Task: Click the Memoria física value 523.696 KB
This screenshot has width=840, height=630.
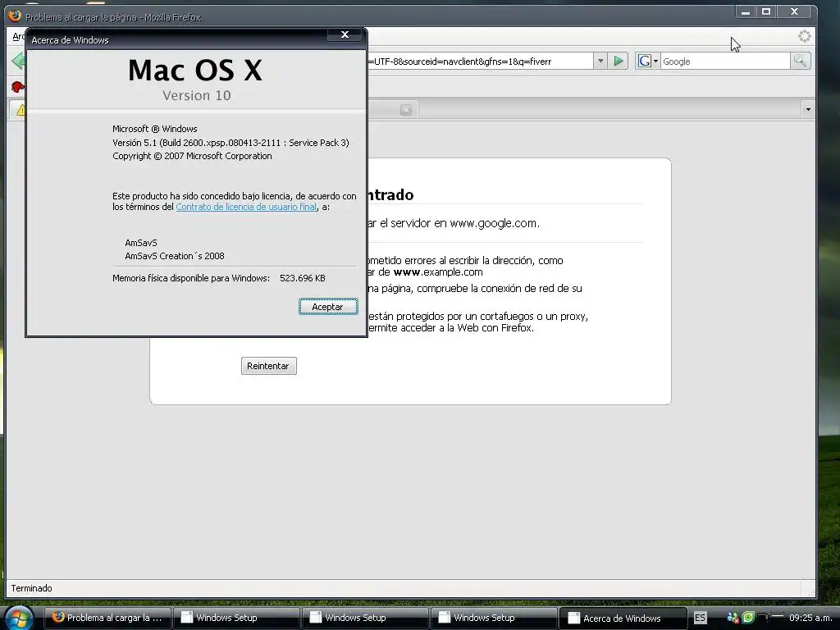Action: click(302, 278)
